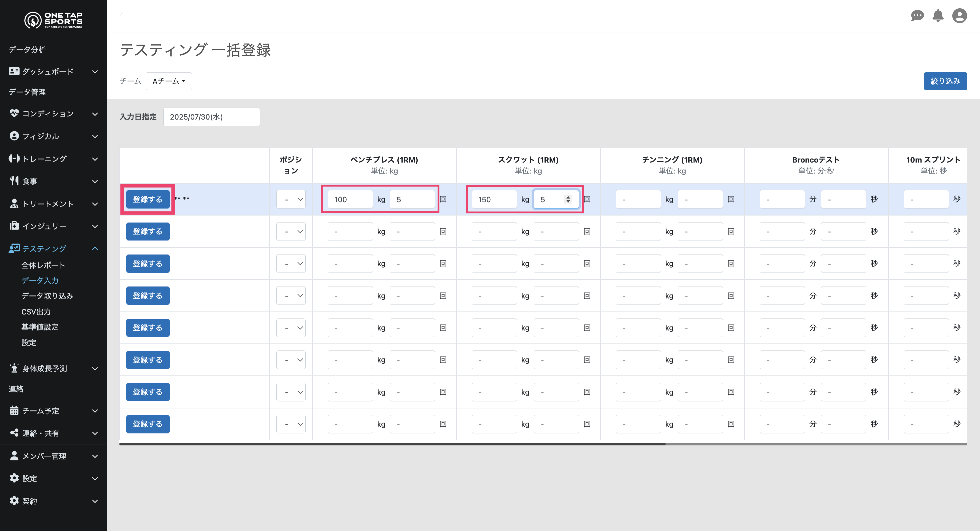The image size is (980, 531).
Task: Click first row スクワット 回 icon
Action: click(587, 199)
